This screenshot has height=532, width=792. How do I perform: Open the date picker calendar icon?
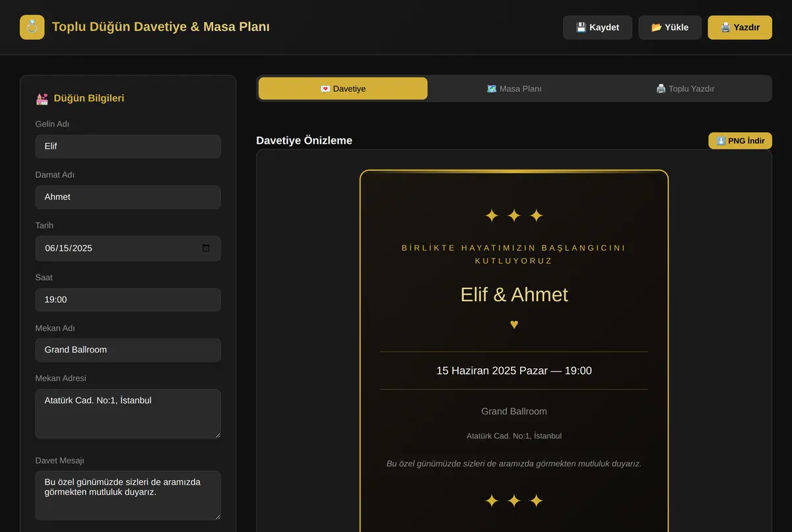tap(206, 248)
